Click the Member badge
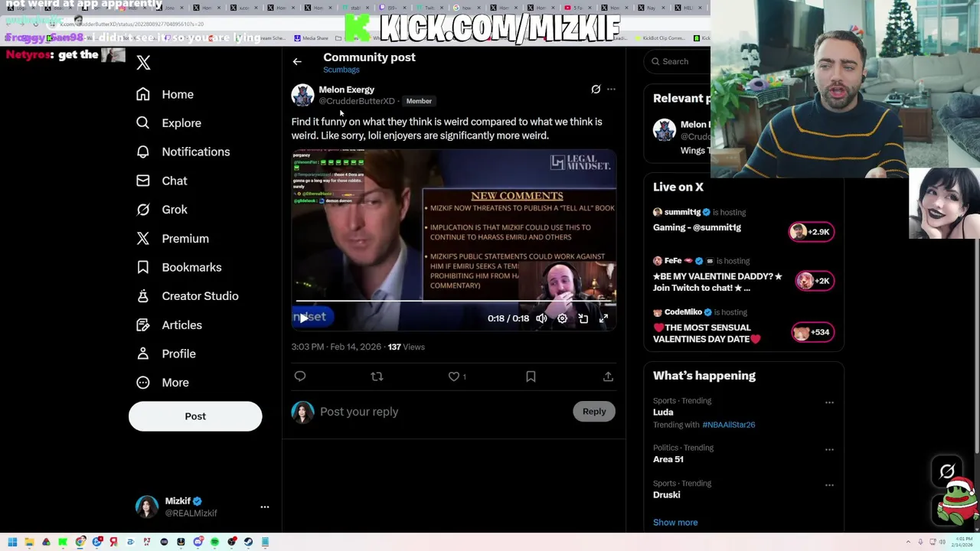 click(419, 101)
